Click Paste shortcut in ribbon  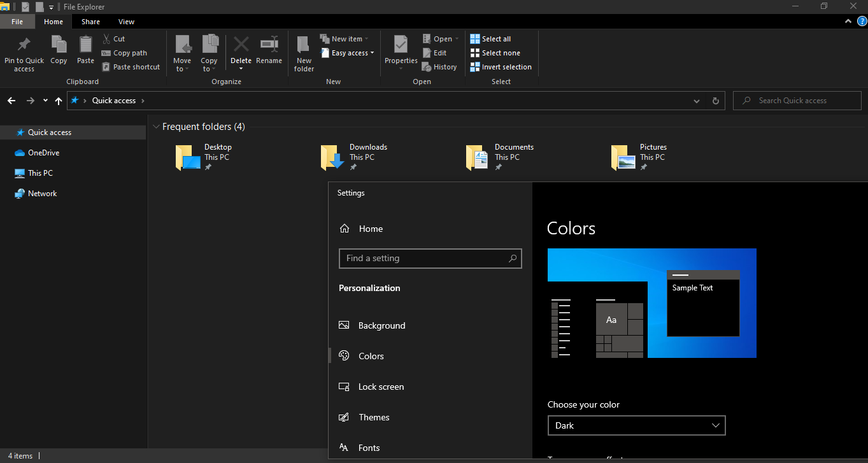pos(131,67)
